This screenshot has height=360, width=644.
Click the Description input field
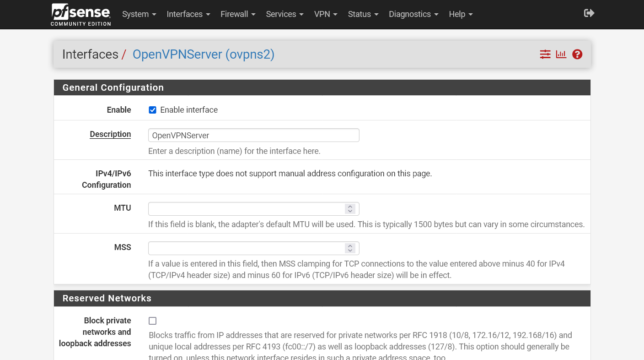253,136
